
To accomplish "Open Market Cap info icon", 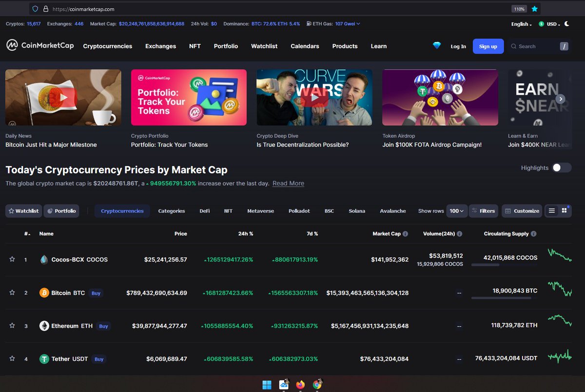I will [x=406, y=234].
